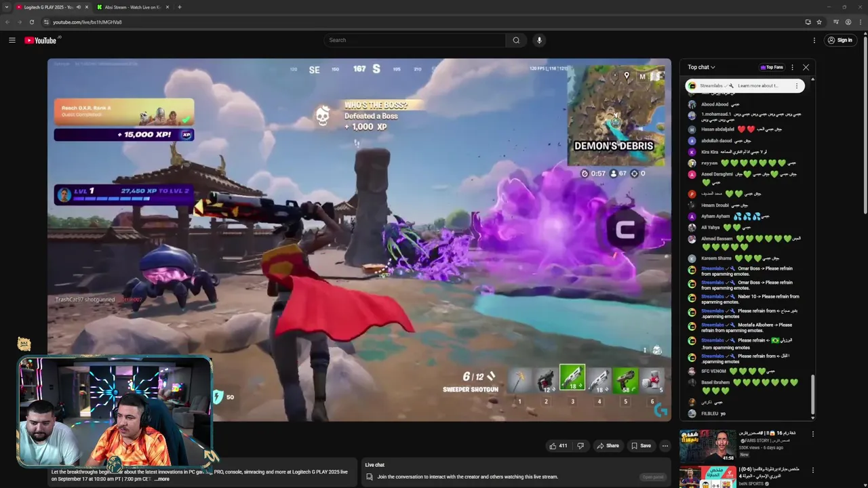Open the FARIS STORY recommended video thumbnail
This screenshot has height=488, width=868.
tap(707, 446)
